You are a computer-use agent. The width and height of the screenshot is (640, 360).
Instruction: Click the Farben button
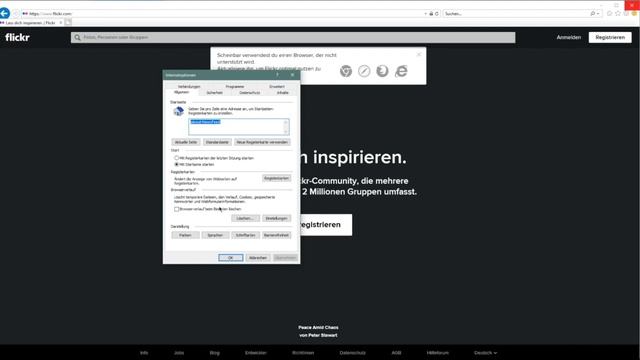pyautogui.click(x=185, y=235)
